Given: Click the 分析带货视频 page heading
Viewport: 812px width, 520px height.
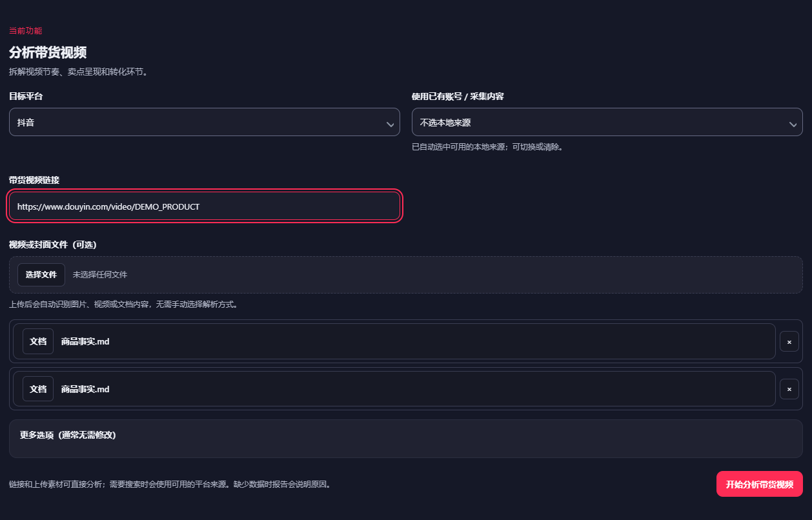Looking at the screenshot, I should tap(48, 52).
